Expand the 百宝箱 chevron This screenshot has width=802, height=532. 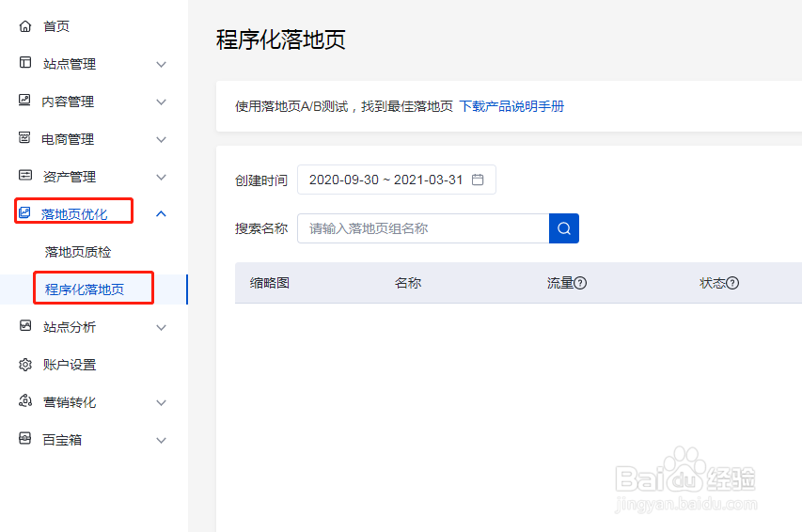(161, 440)
